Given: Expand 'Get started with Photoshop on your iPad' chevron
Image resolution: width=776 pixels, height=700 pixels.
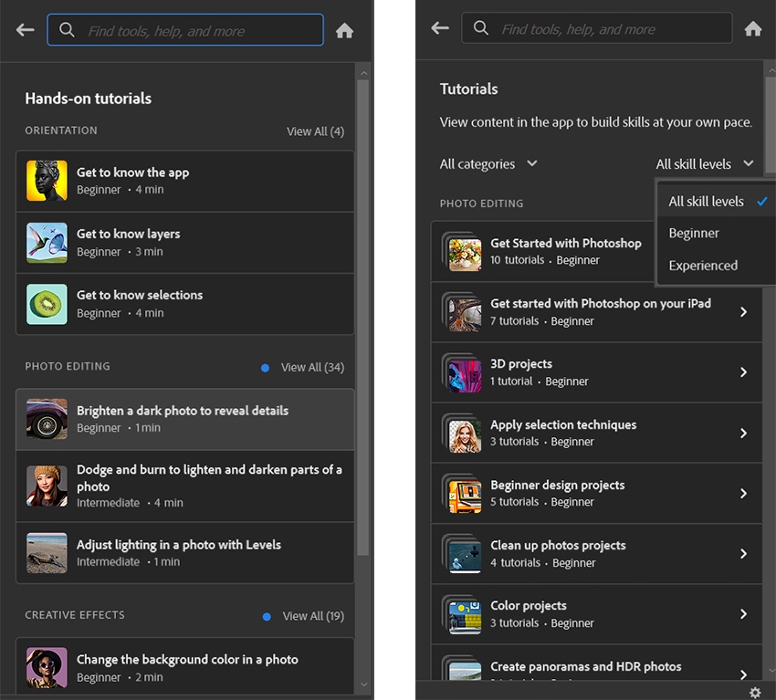Looking at the screenshot, I should (x=743, y=311).
